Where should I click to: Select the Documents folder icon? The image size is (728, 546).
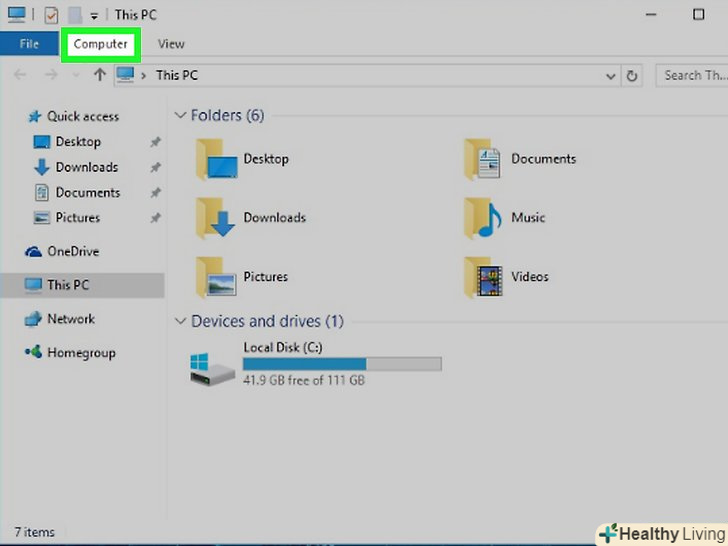click(x=482, y=159)
